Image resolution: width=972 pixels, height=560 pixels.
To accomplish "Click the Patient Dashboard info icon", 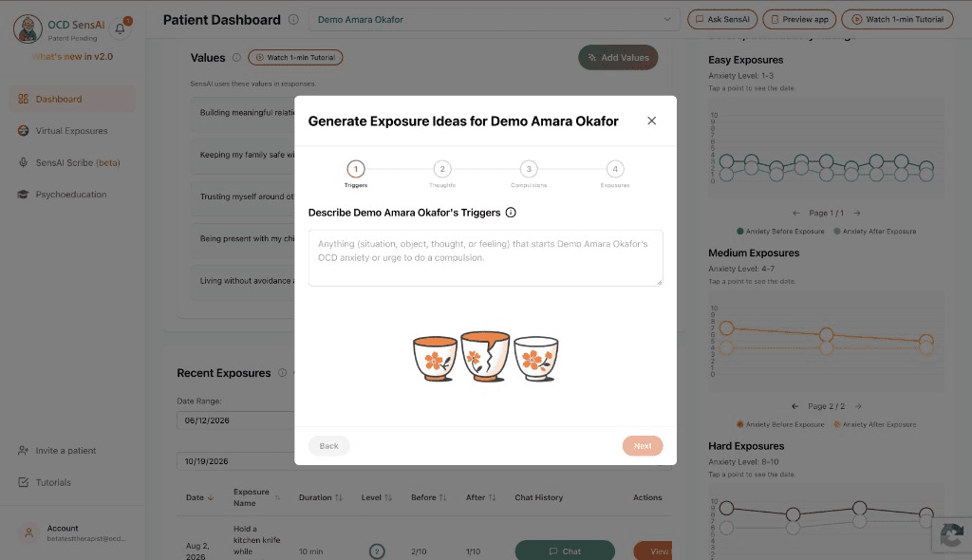I will point(294,20).
